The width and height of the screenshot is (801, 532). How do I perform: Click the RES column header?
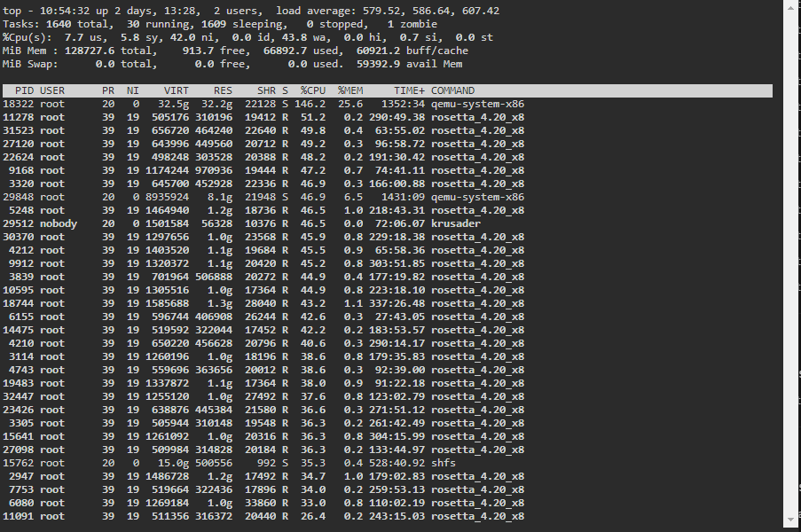tap(223, 90)
